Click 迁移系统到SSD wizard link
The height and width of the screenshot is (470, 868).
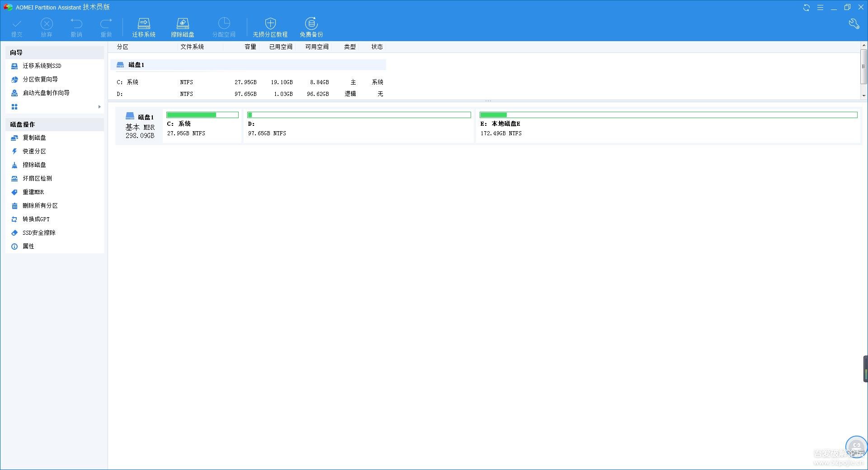[42, 66]
